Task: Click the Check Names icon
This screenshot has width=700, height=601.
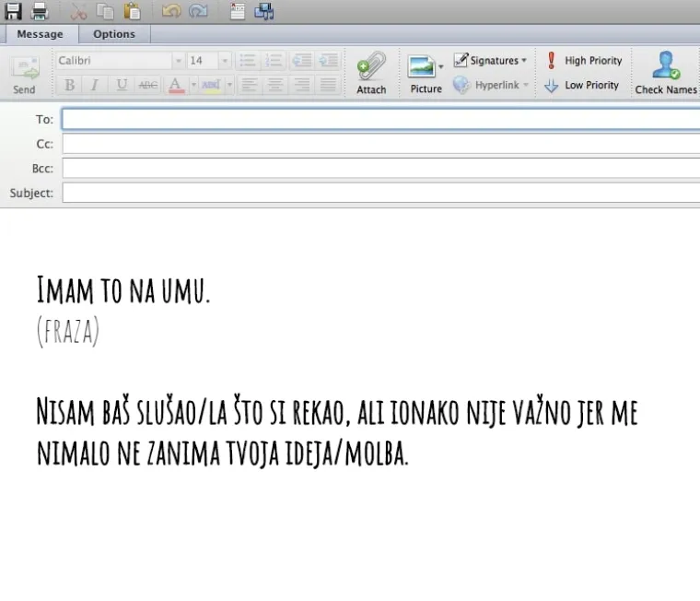Action: pyautogui.click(x=665, y=72)
